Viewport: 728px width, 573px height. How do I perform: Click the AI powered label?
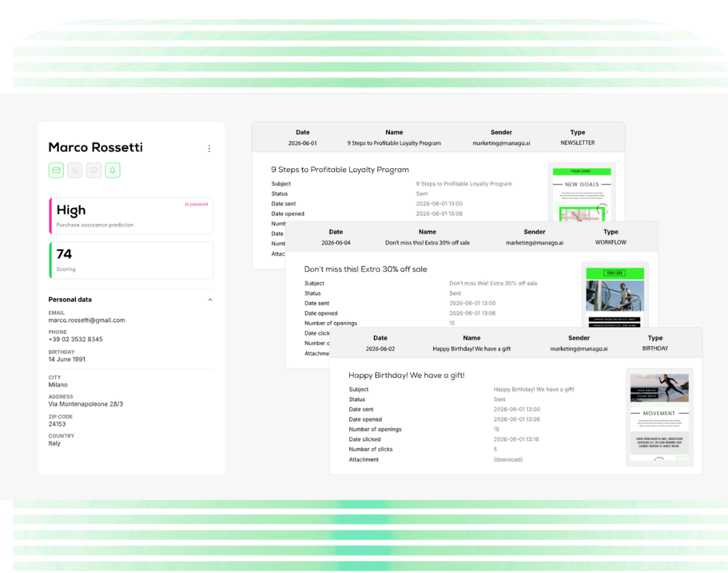pyautogui.click(x=196, y=205)
